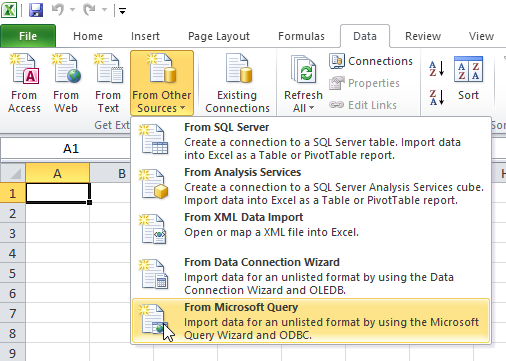Select row 1 header
This screenshot has height=361, width=506.
click(x=13, y=193)
